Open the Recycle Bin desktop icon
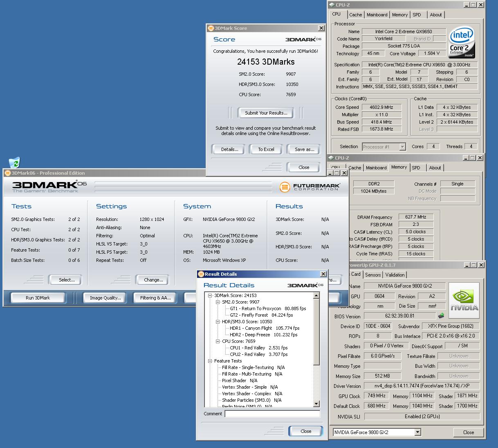This screenshot has height=448, width=498. coord(15,162)
